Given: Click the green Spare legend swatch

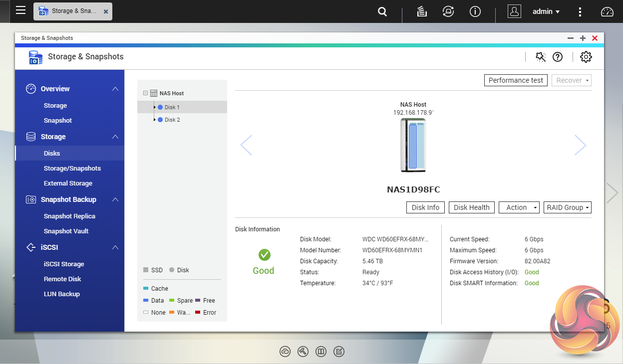Looking at the screenshot, I should pyautogui.click(x=172, y=301).
